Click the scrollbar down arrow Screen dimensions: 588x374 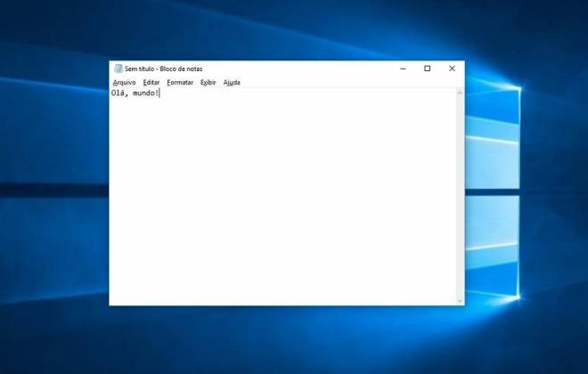point(460,301)
